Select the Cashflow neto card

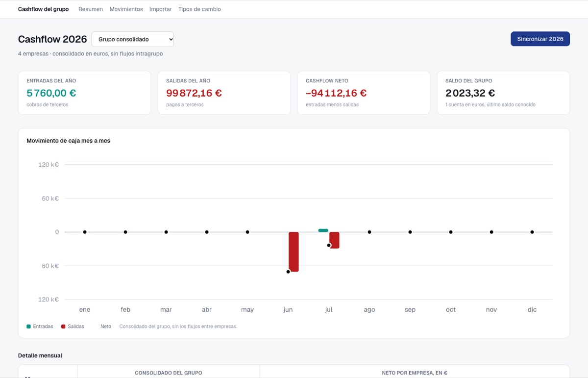[364, 93]
